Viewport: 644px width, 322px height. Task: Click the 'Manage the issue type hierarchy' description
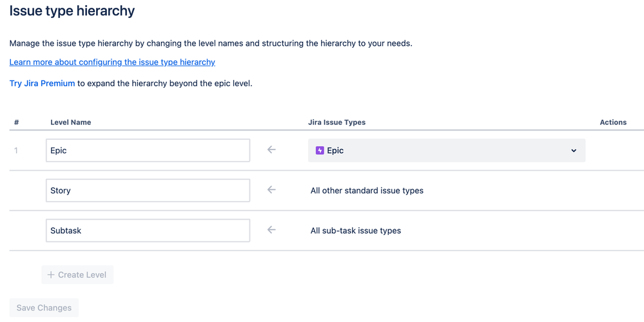[211, 43]
